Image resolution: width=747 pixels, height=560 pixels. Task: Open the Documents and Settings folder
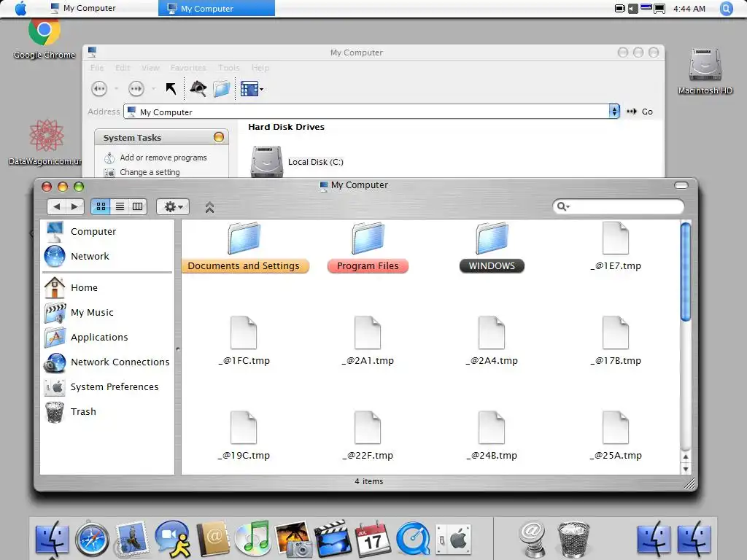click(x=244, y=246)
